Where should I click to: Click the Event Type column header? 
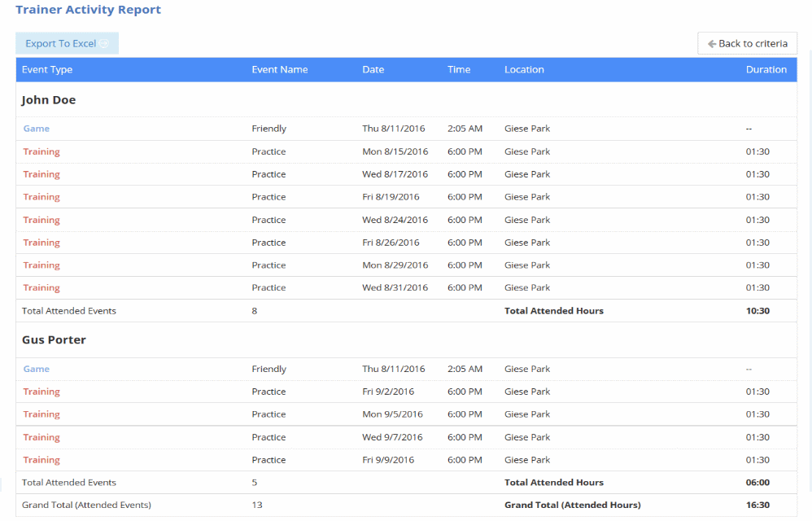47,70
